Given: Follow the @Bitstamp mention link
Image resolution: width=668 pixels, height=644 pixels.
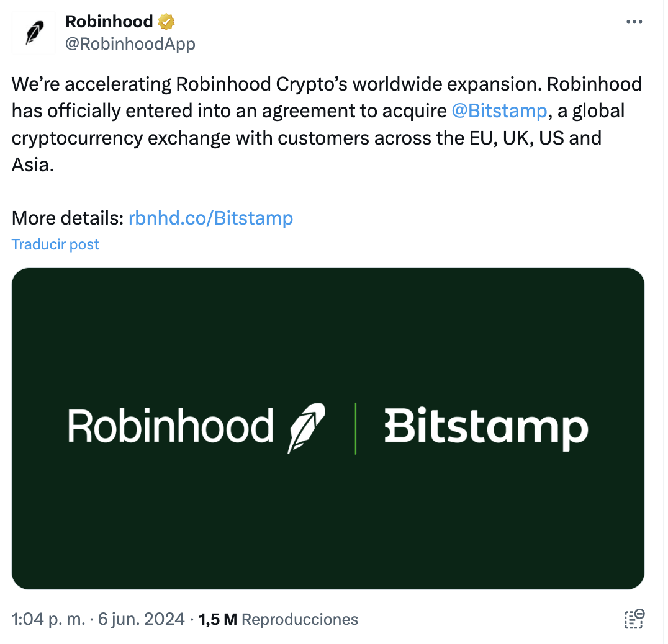Looking at the screenshot, I should click(x=499, y=110).
